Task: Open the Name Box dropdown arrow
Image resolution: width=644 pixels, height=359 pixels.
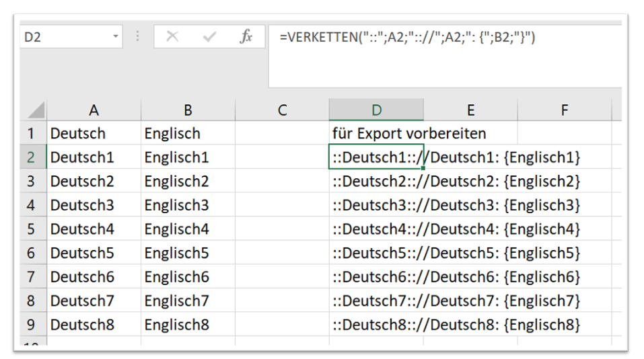Action: point(116,36)
